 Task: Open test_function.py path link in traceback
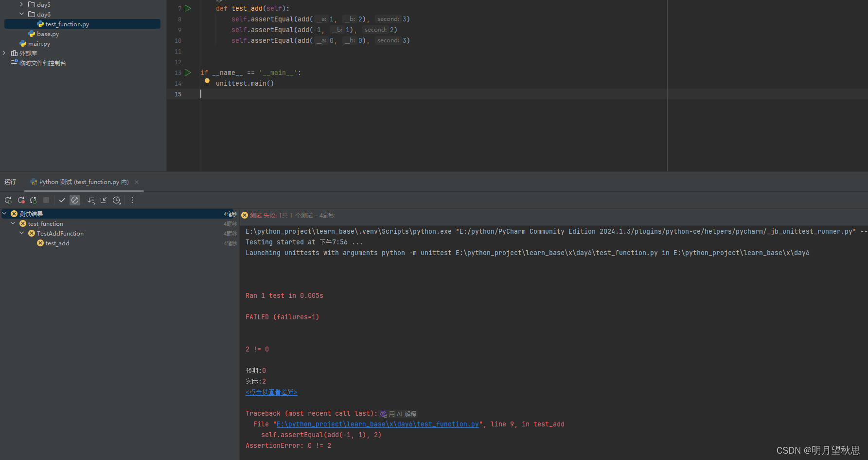378,424
